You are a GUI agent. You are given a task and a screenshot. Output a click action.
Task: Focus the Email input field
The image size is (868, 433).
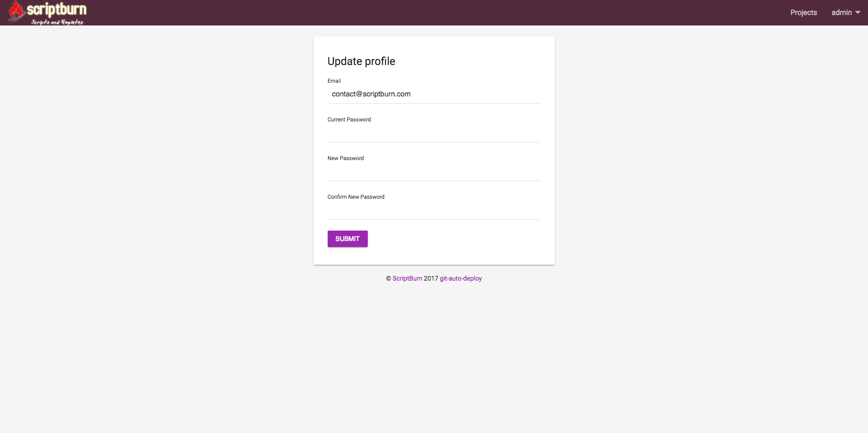434,94
